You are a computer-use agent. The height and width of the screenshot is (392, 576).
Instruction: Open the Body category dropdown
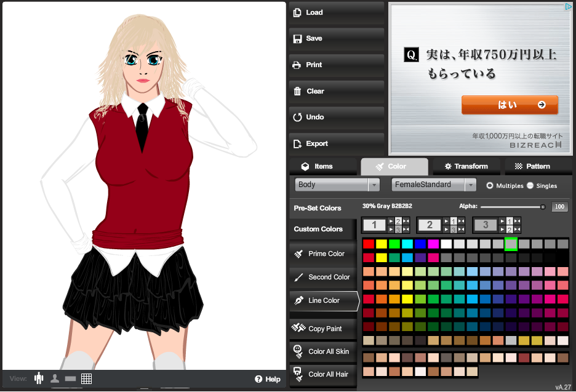pos(337,185)
